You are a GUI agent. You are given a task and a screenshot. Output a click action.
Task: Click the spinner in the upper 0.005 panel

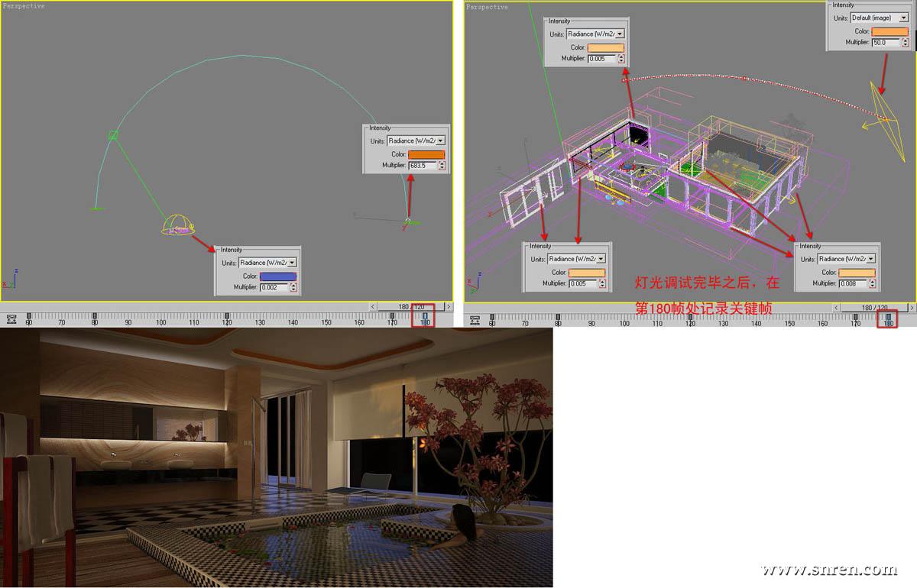click(x=621, y=58)
